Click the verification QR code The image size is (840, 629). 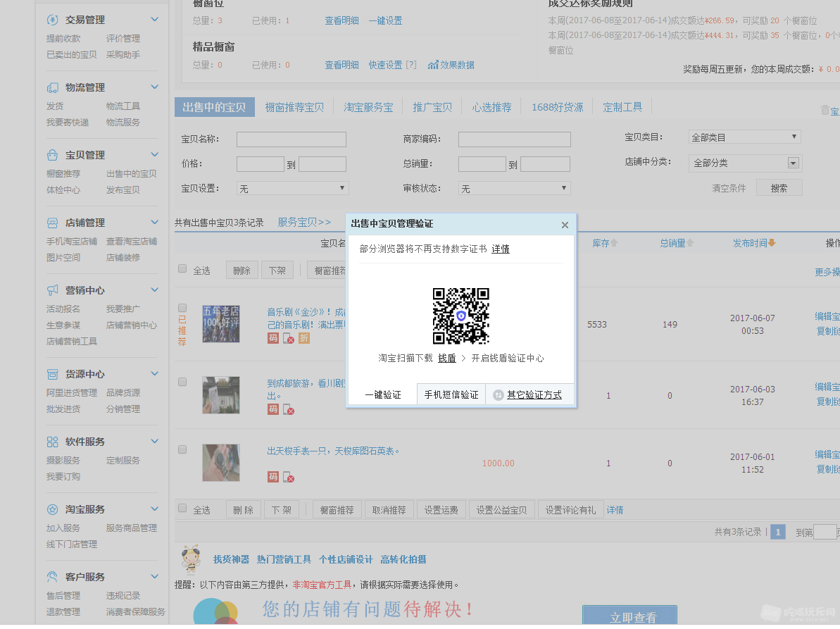coord(460,316)
